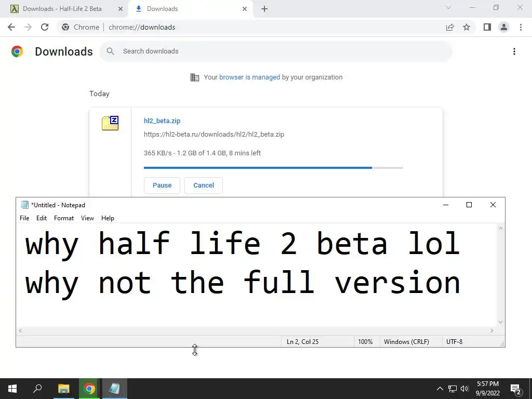
Task: Open Notepad Help menu
Action: pos(108,218)
